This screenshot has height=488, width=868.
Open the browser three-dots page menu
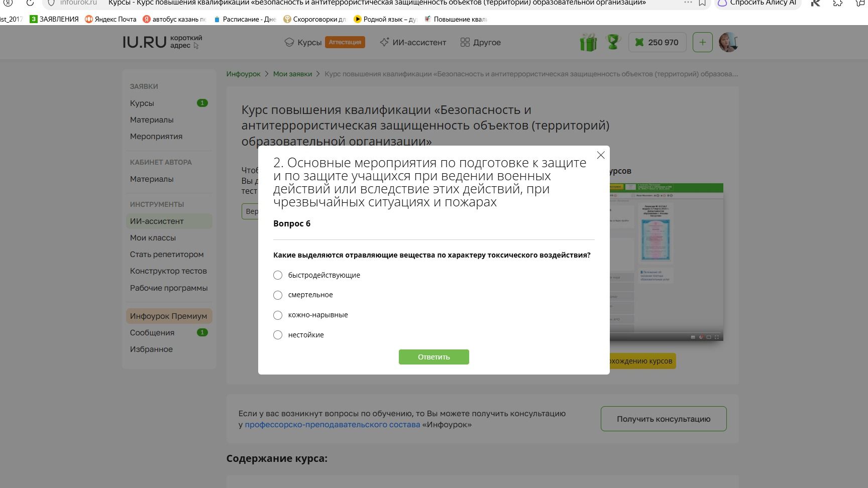pos(688,3)
